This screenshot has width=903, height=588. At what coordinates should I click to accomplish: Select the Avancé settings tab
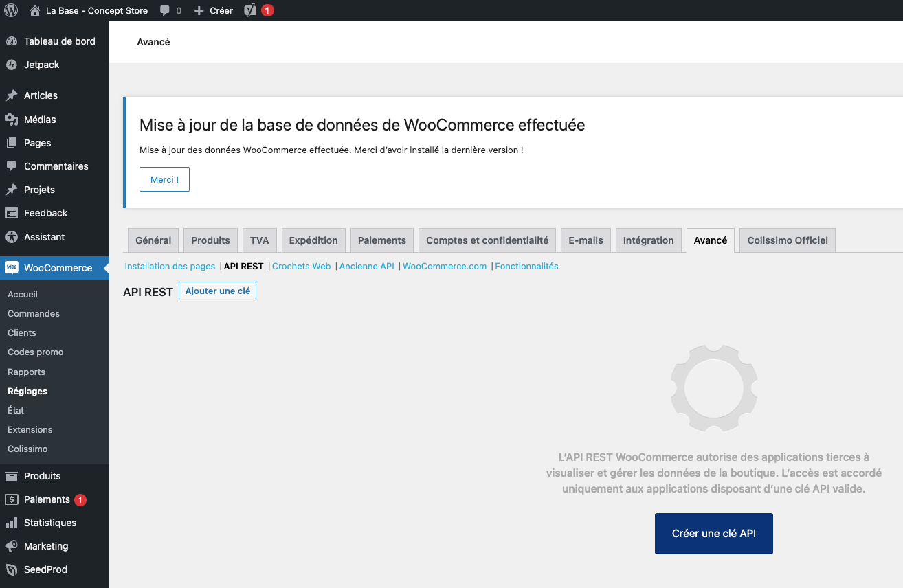[x=711, y=240]
